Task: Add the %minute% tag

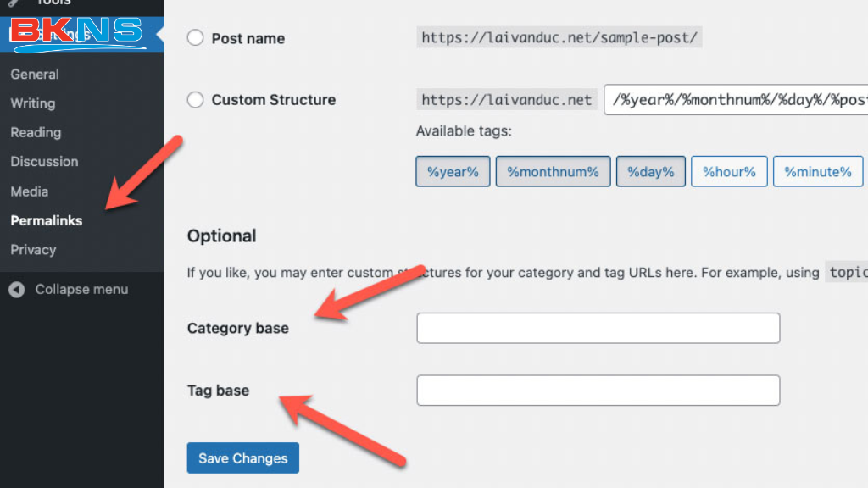Action: (x=817, y=172)
